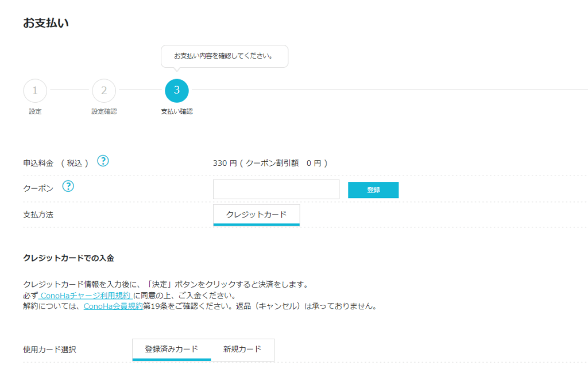Click the 330 円 fee amount text
The height and width of the screenshot is (365, 588).
coord(225,163)
